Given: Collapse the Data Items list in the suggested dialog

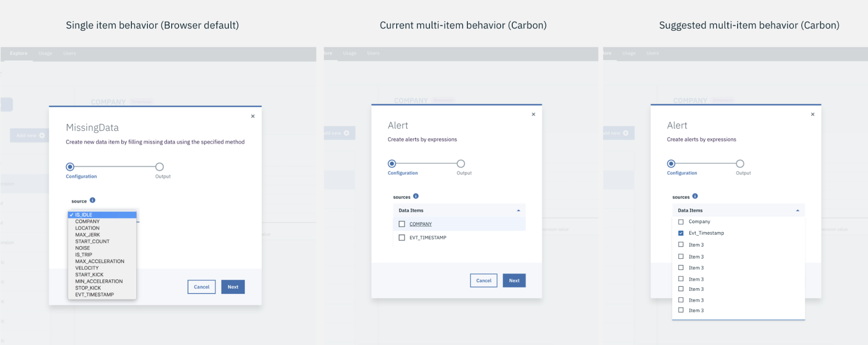Looking at the screenshot, I should [798, 210].
